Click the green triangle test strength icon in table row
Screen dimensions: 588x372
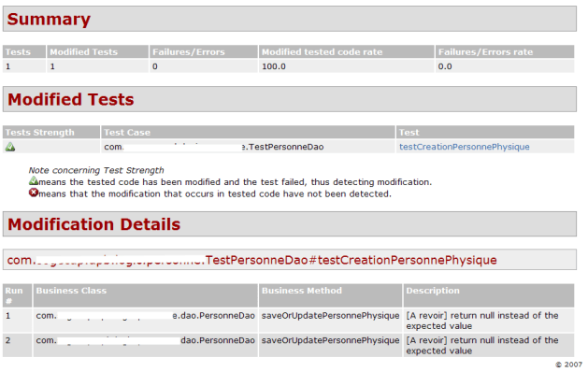point(10,147)
